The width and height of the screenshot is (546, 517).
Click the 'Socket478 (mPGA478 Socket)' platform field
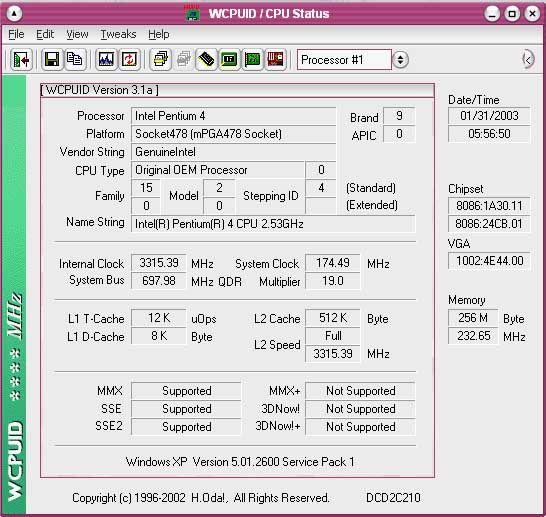coord(233,134)
